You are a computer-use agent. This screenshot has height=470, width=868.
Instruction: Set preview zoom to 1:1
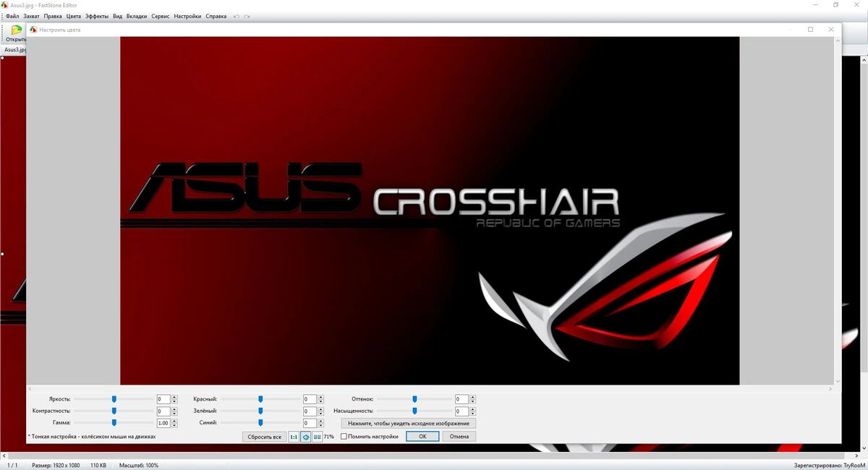pyautogui.click(x=294, y=437)
